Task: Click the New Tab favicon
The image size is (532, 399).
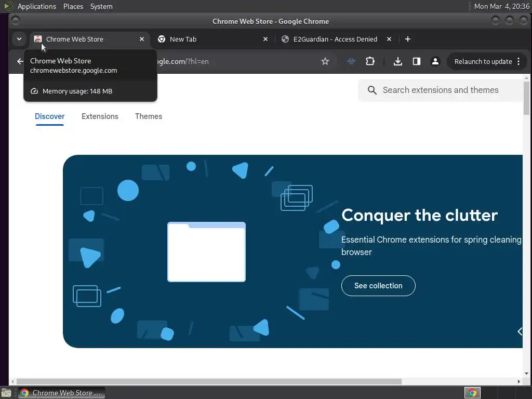Action: point(162,39)
